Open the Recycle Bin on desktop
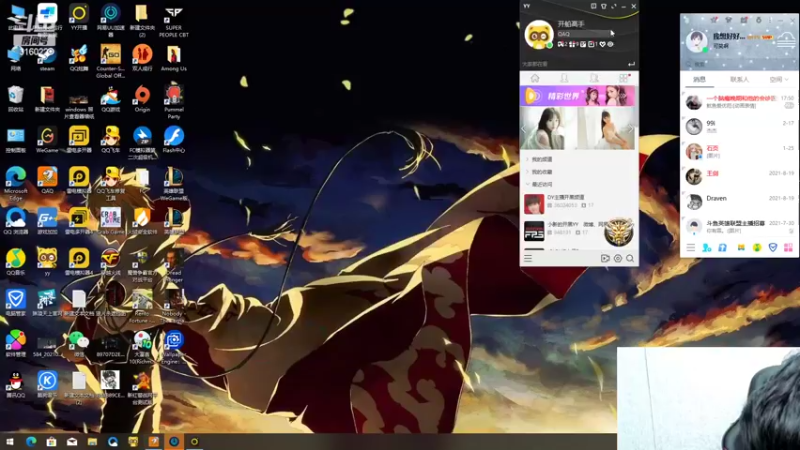This screenshot has height=450, width=800. tap(16, 99)
